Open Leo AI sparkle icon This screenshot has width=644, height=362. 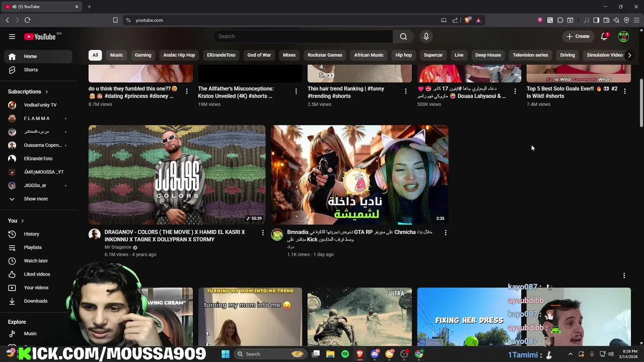click(616, 20)
